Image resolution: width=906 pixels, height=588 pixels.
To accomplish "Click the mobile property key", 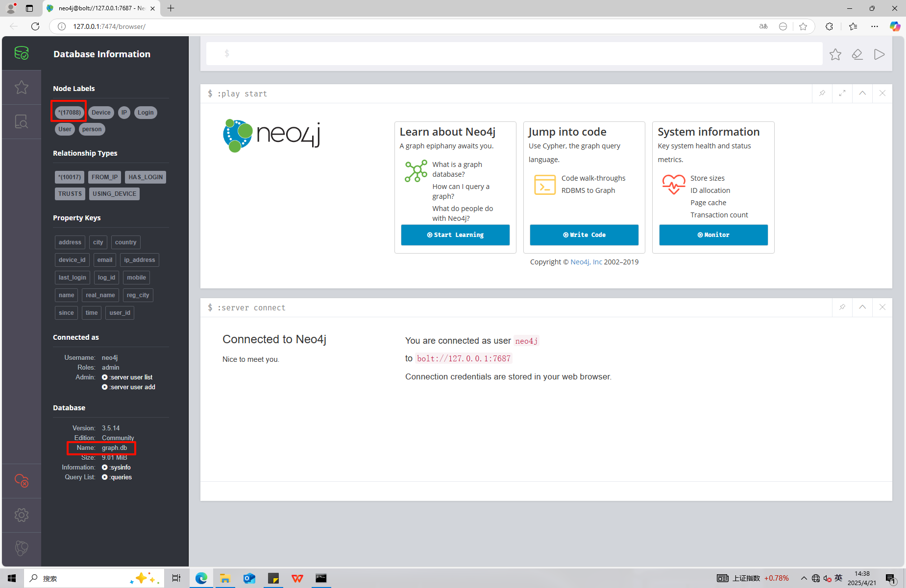I will coord(137,278).
